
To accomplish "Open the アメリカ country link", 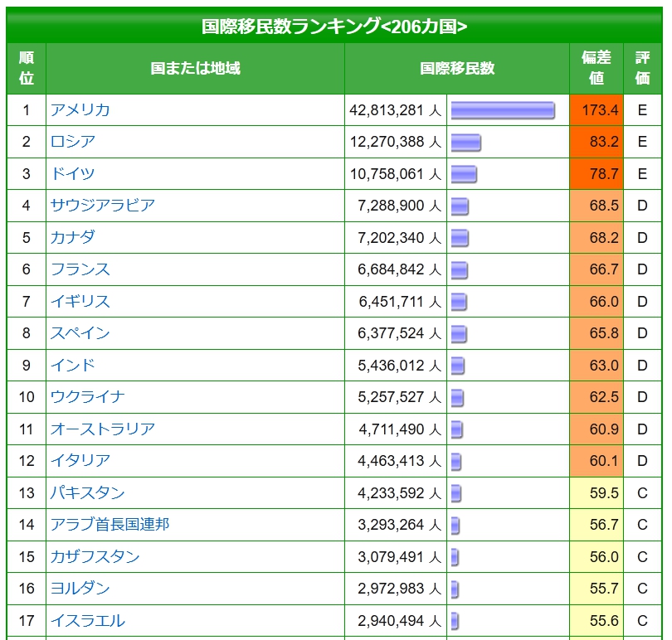I will [x=80, y=110].
